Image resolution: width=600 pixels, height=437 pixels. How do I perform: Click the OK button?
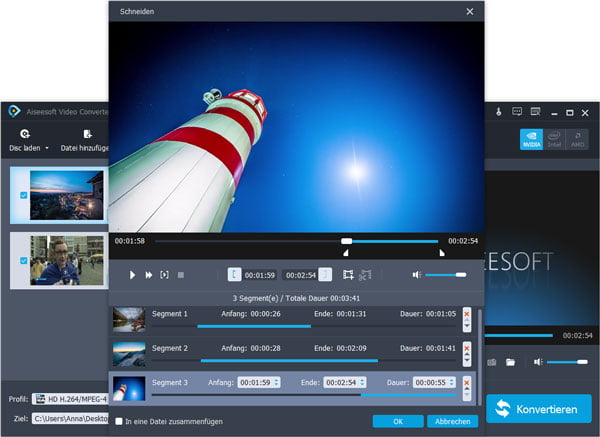[396, 421]
